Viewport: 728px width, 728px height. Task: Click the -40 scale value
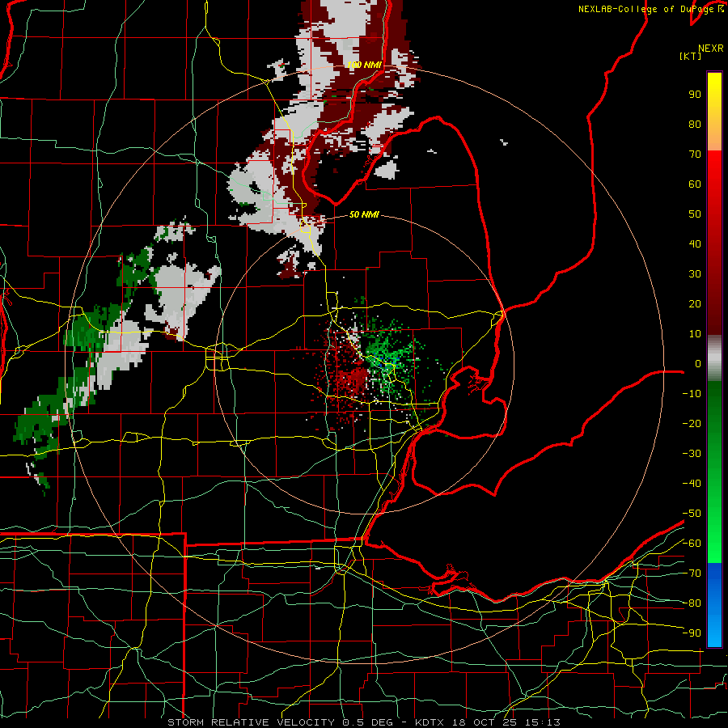(692, 484)
